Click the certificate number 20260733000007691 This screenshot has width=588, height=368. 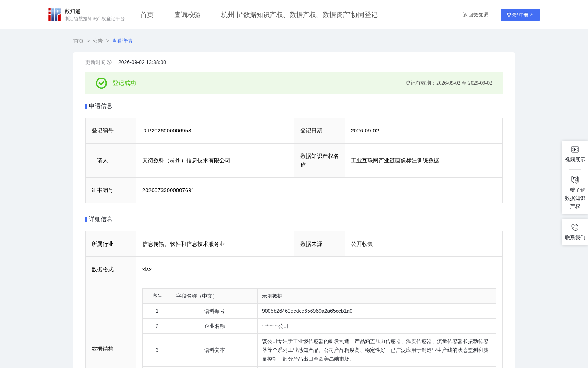click(168, 190)
